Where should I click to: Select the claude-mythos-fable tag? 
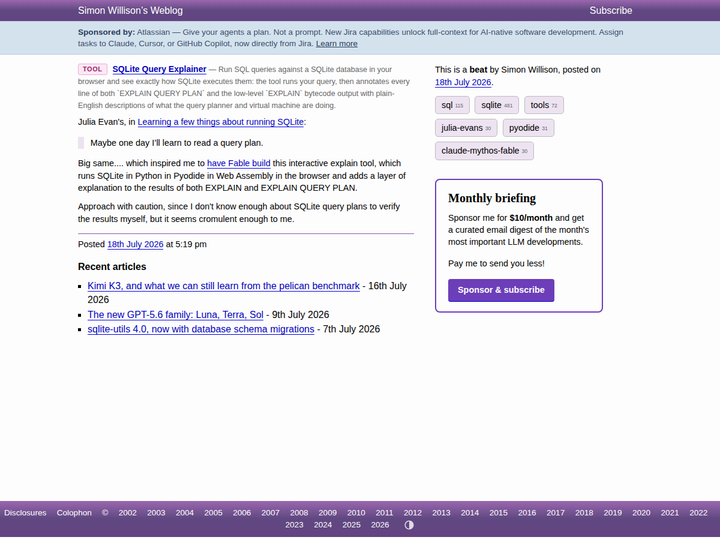point(484,151)
